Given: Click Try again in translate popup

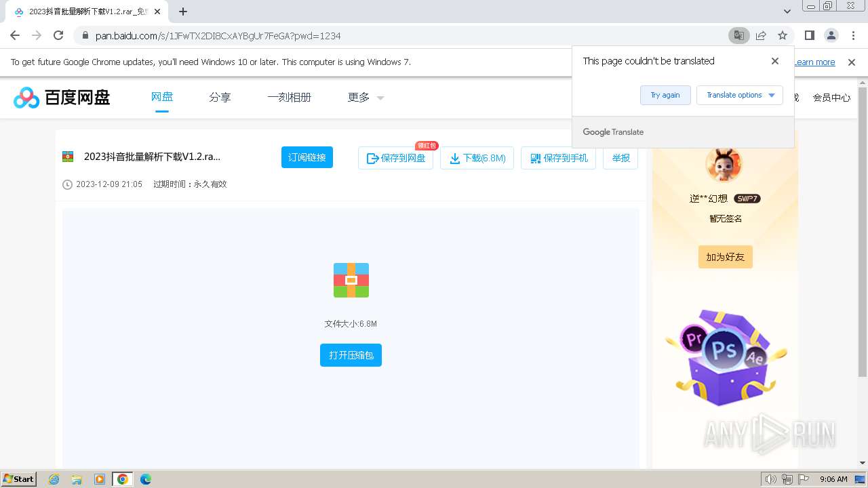Looking at the screenshot, I should point(665,95).
